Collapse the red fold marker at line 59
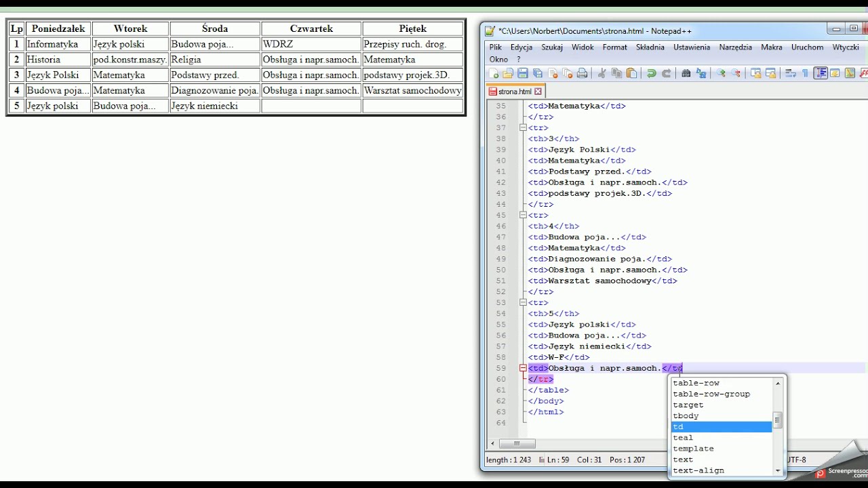 pyautogui.click(x=523, y=368)
